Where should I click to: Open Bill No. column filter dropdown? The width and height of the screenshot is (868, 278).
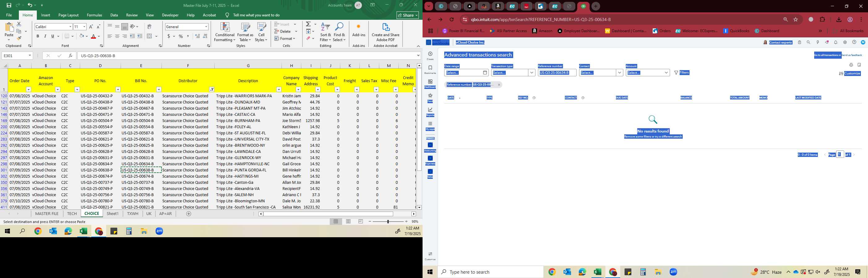pos(159,90)
